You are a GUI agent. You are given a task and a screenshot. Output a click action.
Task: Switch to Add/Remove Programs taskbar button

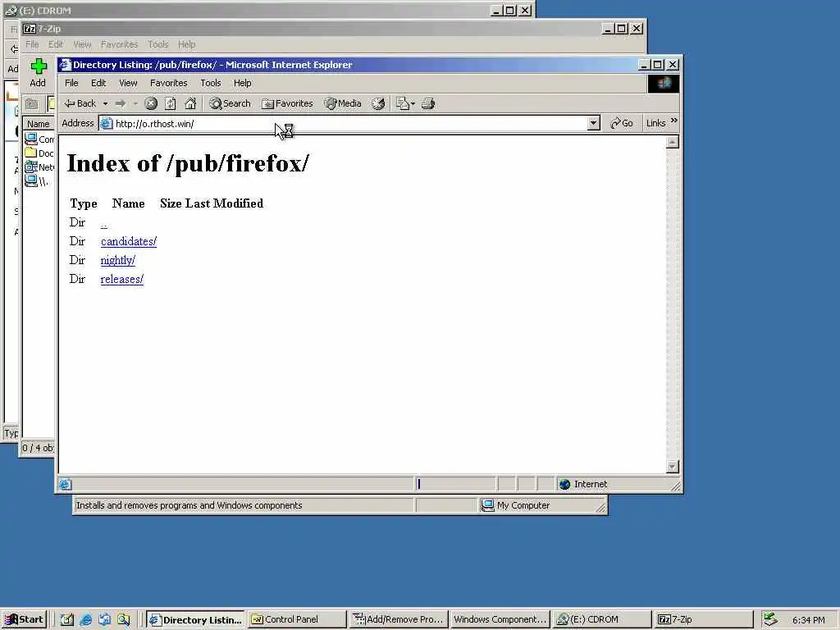[398, 620]
